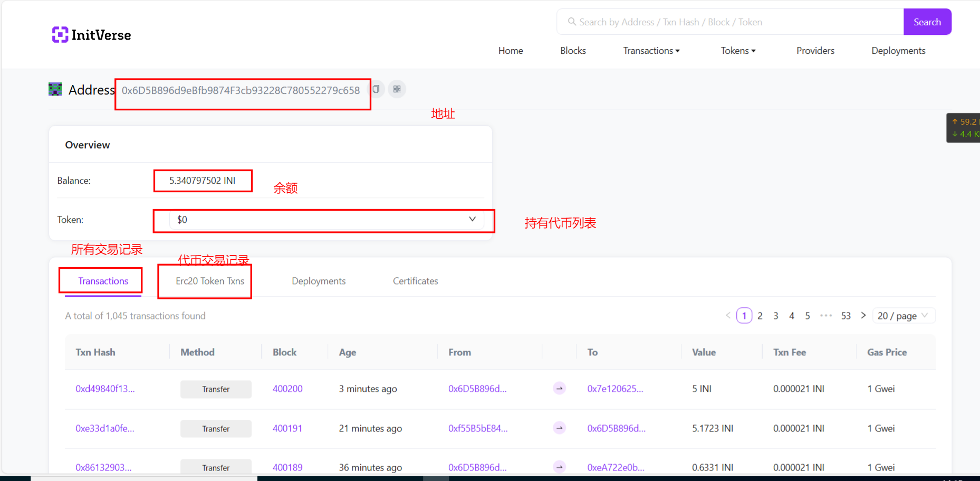The height and width of the screenshot is (481, 980).
Task: Show the address QR code
Action: tap(397, 89)
